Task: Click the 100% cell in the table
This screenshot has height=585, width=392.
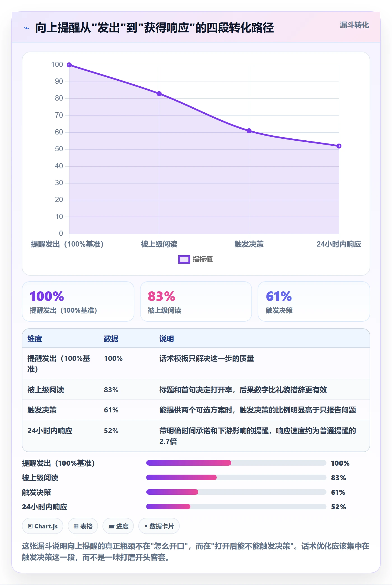Action: pos(113,358)
